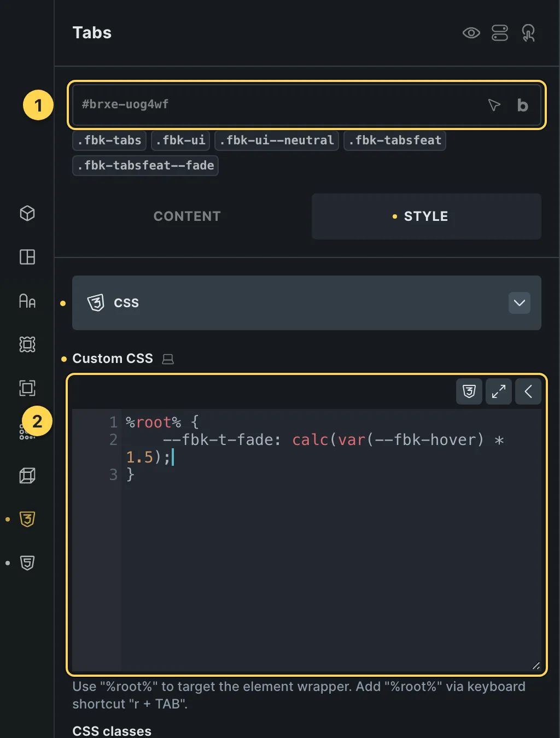Select the .fbk-ui class chip
The width and height of the screenshot is (560, 738).
[180, 140]
